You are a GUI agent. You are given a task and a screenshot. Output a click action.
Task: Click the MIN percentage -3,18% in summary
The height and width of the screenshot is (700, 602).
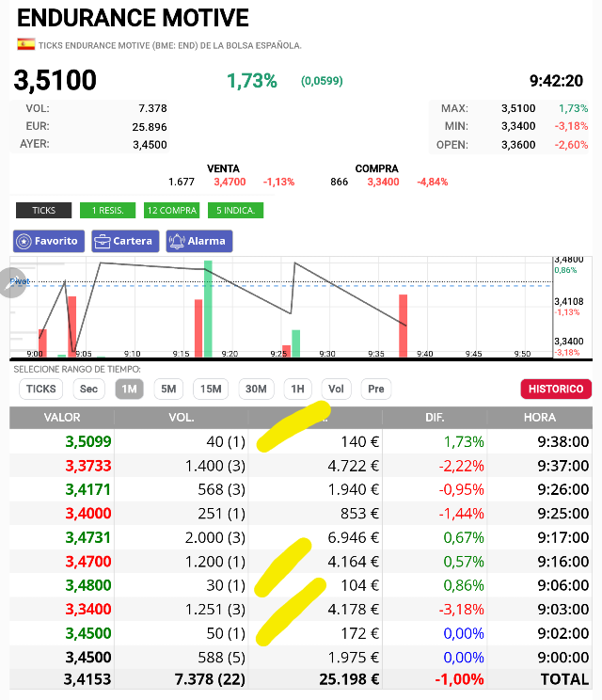coord(571,126)
